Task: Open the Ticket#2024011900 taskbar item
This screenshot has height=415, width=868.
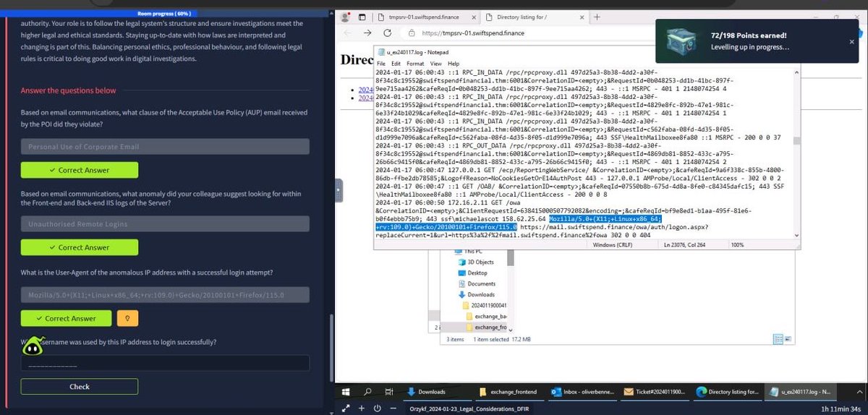Action: (x=655, y=391)
